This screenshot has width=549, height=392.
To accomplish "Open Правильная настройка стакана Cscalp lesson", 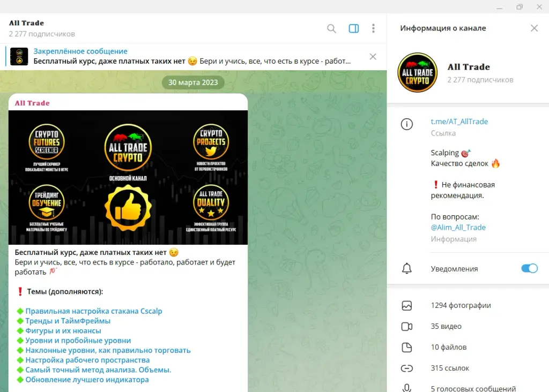I will [93, 311].
